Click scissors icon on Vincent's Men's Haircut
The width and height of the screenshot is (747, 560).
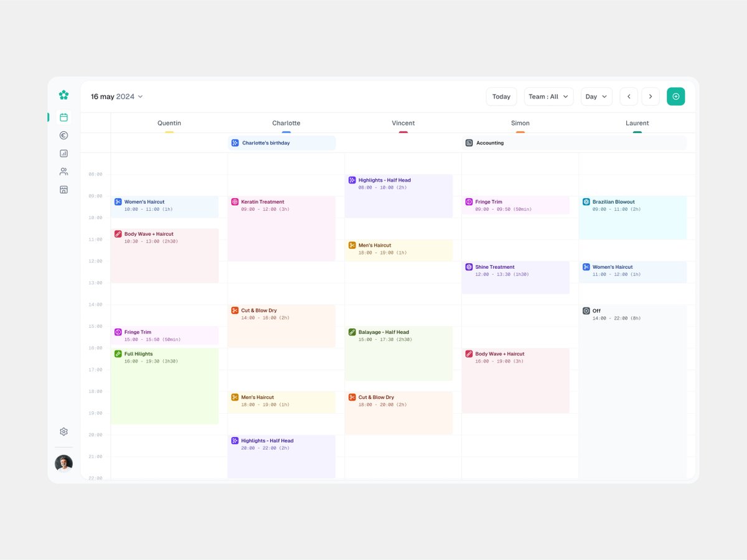tap(352, 245)
